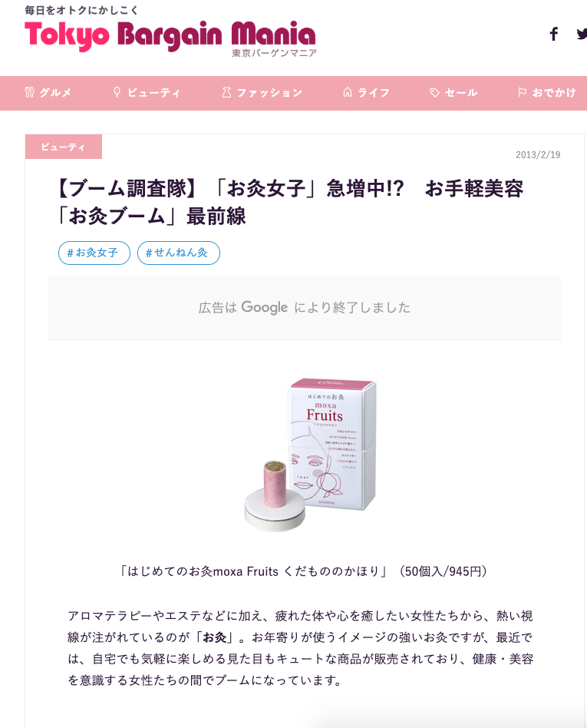This screenshot has width=587, height=728.
Task: Open the おでかけ navigation item
Action: click(546, 92)
